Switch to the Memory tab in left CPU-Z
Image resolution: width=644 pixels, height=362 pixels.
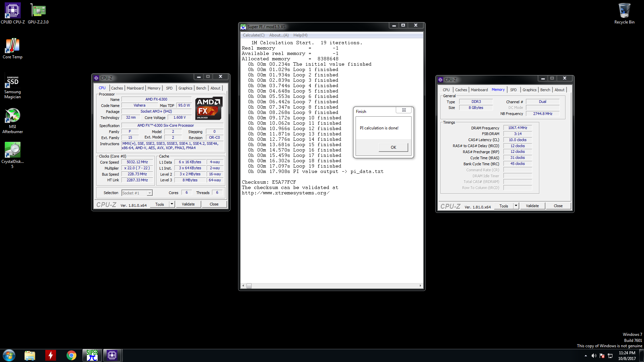click(154, 88)
